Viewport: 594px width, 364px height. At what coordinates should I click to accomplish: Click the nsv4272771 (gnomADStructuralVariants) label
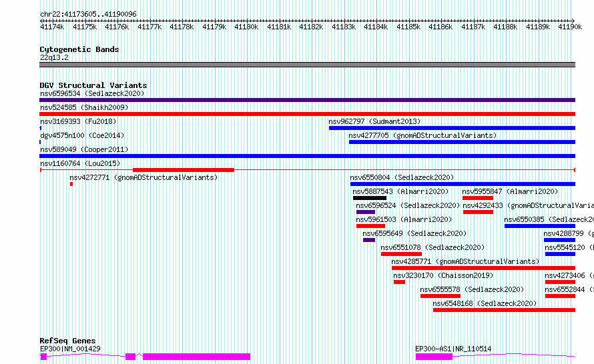pyautogui.click(x=143, y=177)
